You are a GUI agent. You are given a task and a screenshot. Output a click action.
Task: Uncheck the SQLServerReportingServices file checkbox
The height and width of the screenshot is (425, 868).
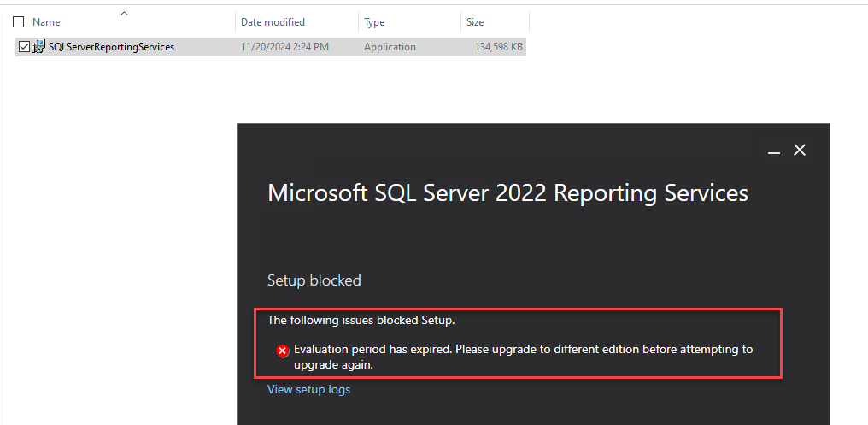pos(24,47)
